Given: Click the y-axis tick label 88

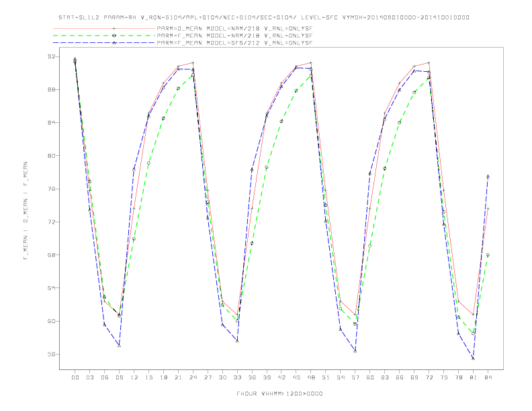Looking at the screenshot, I should [x=51, y=89].
